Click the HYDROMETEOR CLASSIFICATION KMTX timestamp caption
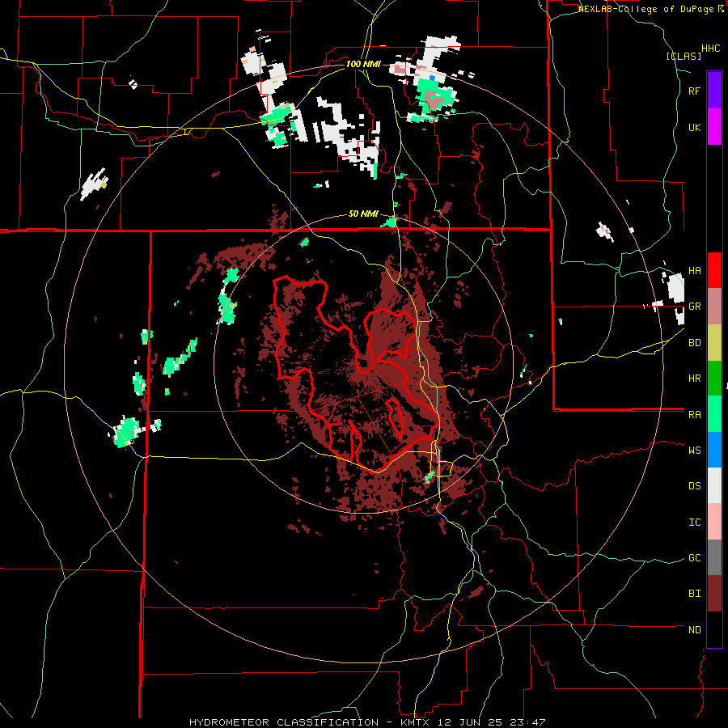Screen dimensions: 728x728 coord(367,722)
